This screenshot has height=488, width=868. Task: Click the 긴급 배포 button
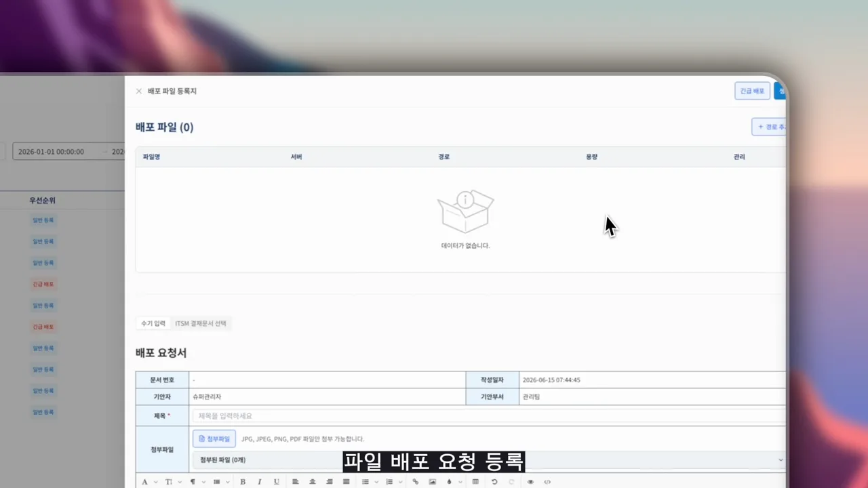pos(752,91)
